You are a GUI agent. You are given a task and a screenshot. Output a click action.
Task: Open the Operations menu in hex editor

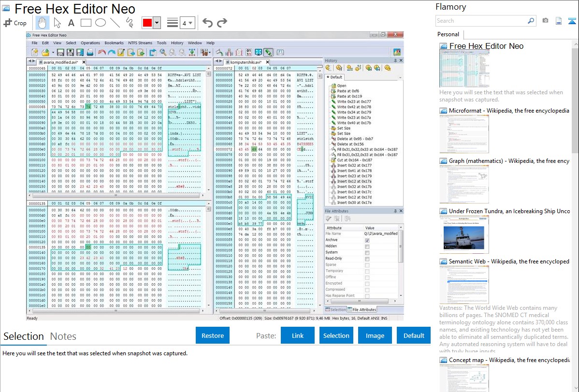[x=90, y=43]
